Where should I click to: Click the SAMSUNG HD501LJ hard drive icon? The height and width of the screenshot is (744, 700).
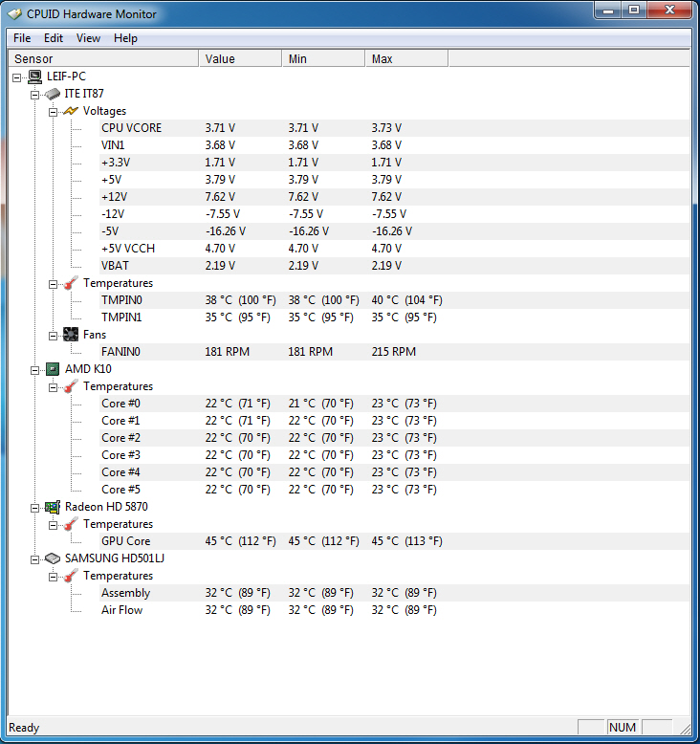click(x=53, y=558)
